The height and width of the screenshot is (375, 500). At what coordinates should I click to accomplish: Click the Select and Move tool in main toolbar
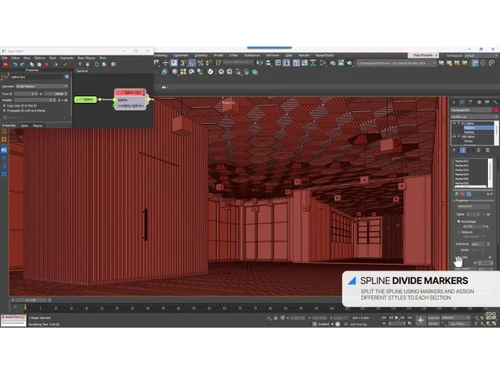click(x=165, y=63)
